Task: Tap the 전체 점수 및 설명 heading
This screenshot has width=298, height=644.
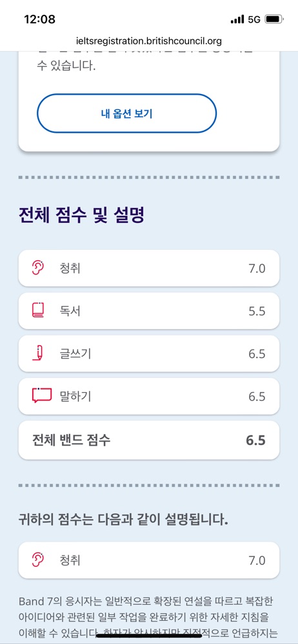Action: [x=81, y=215]
